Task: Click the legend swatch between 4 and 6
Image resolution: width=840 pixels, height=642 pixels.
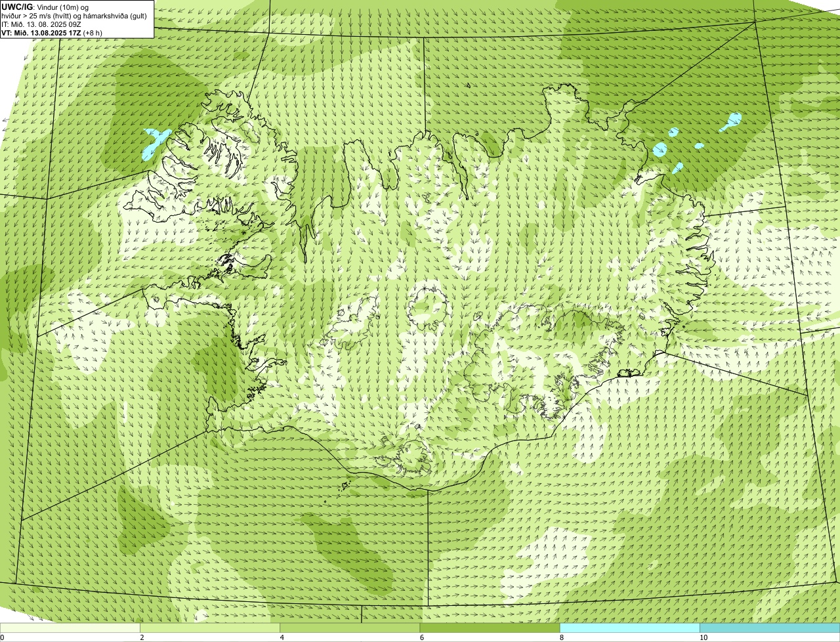Action: pyautogui.click(x=350, y=628)
